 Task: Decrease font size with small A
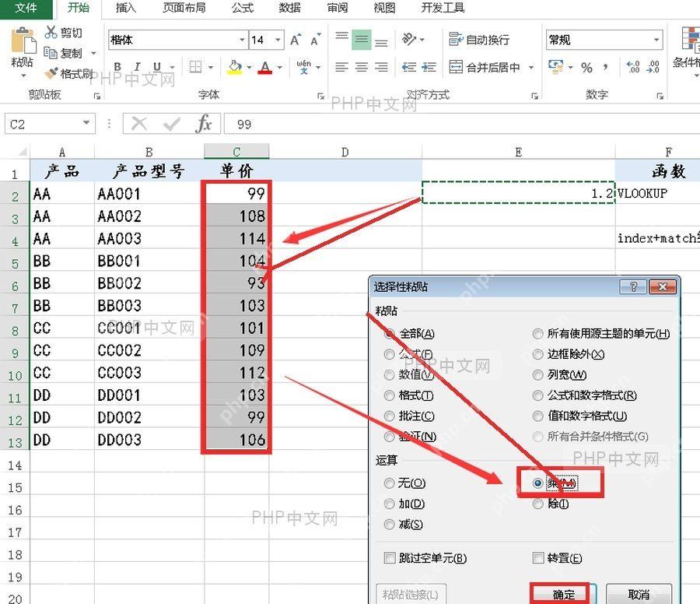(x=316, y=40)
